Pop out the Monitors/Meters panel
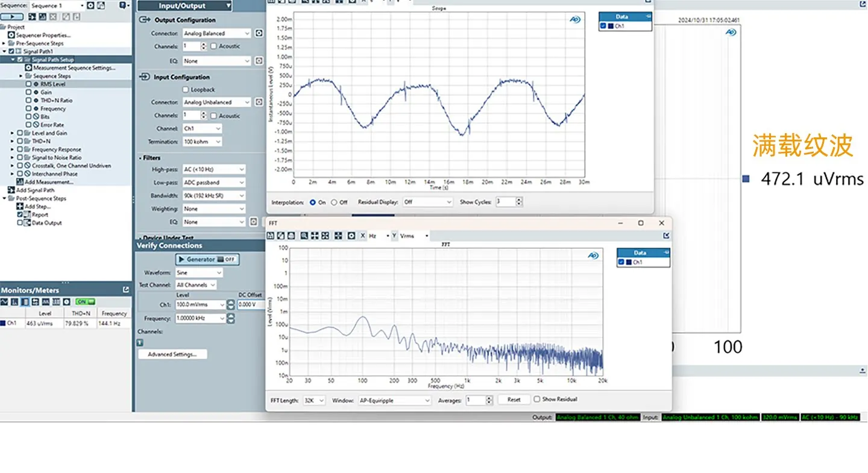This screenshot has width=868, height=473. pos(125,290)
